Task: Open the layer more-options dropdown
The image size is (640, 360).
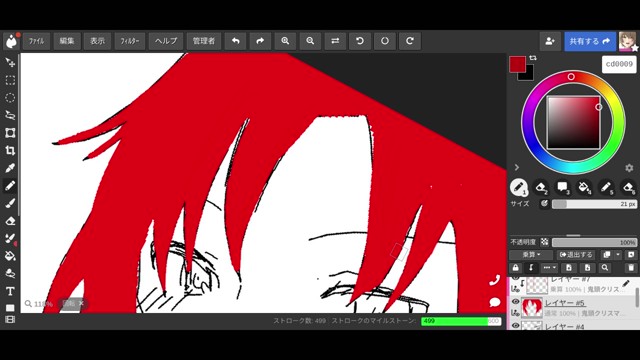Action: pyautogui.click(x=549, y=268)
